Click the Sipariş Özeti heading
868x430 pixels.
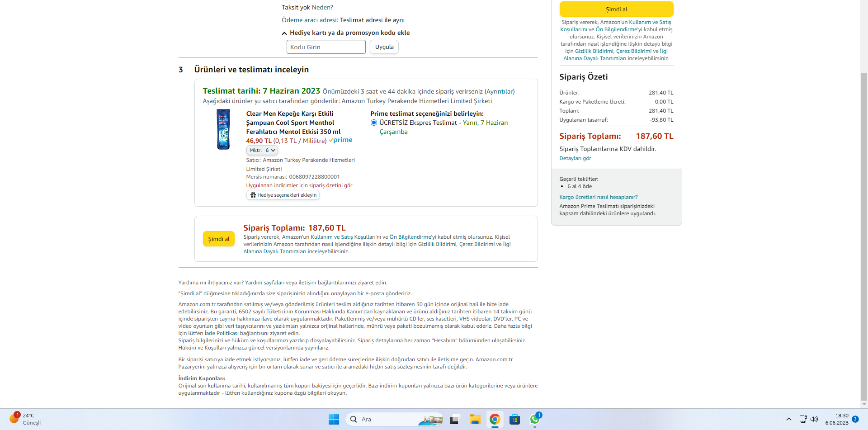click(584, 77)
